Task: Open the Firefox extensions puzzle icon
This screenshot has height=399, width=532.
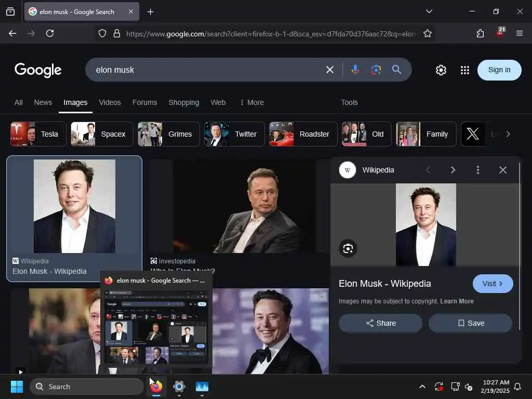Action: pos(480,33)
